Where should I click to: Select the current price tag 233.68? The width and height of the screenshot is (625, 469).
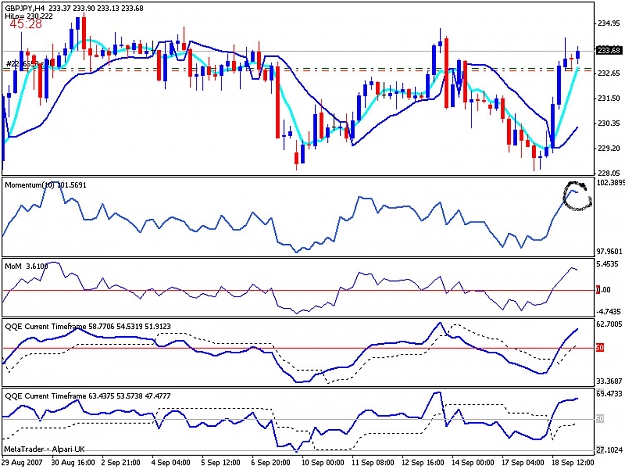click(609, 50)
